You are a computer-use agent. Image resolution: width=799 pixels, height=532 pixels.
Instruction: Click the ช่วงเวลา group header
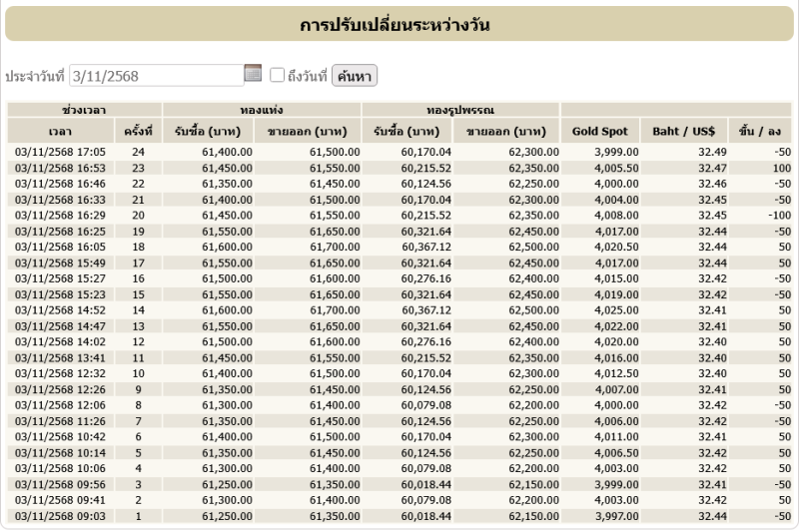85,109
